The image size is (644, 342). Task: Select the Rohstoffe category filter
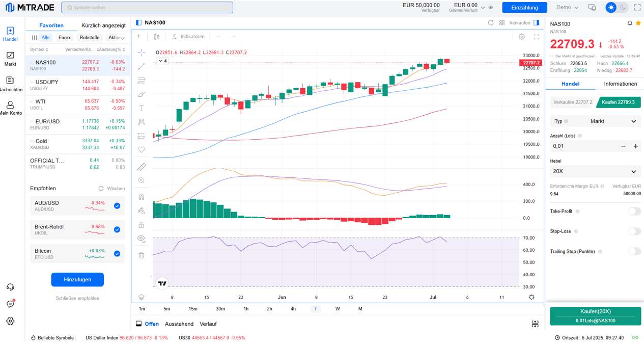pos(90,38)
